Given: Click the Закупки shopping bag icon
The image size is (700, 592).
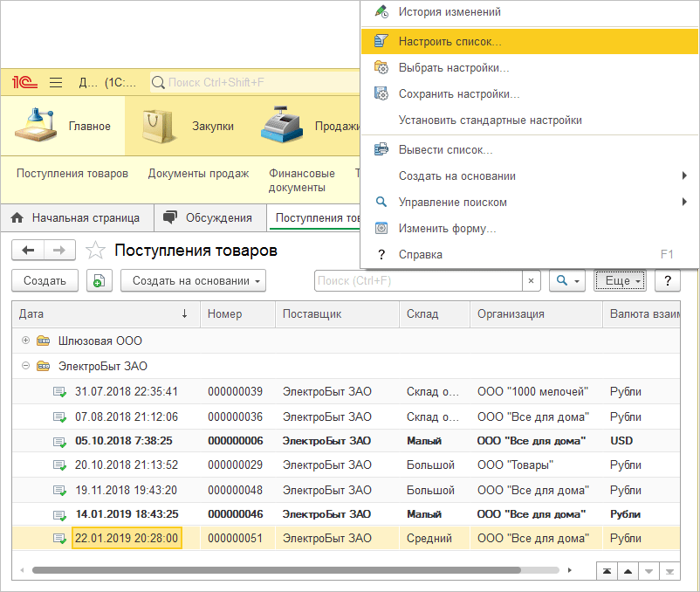Looking at the screenshot, I should (x=159, y=127).
